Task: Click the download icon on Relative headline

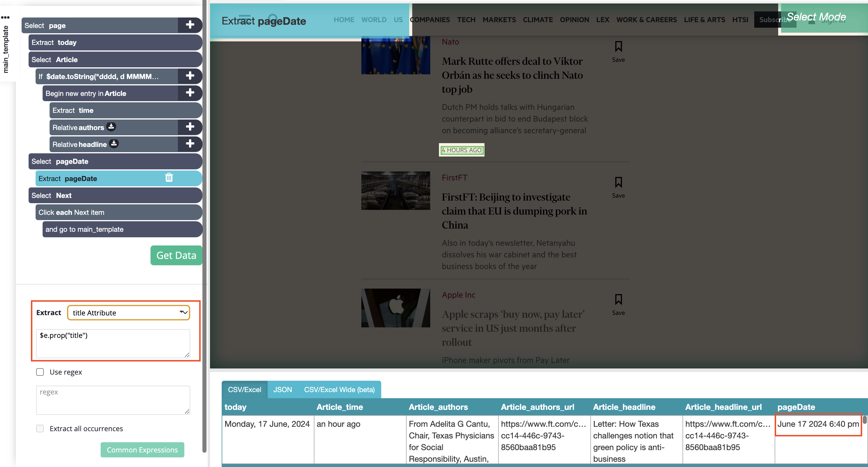Action: [114, 144]
